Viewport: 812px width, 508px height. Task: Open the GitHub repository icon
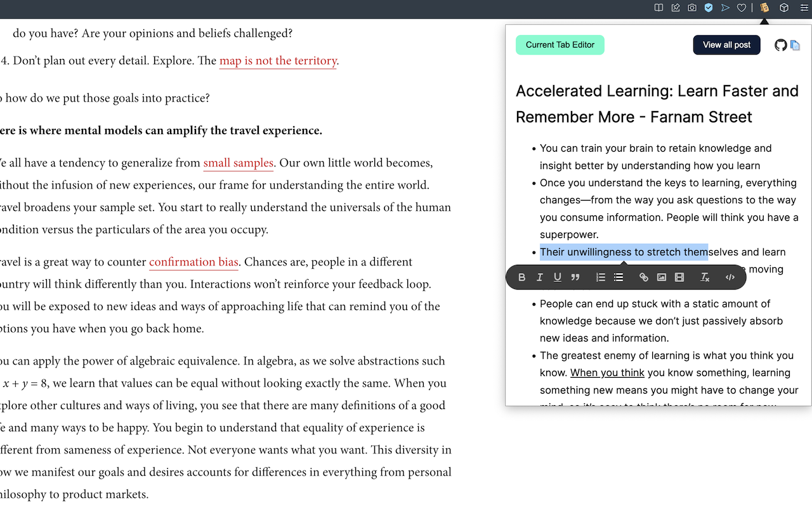[781, 45]
